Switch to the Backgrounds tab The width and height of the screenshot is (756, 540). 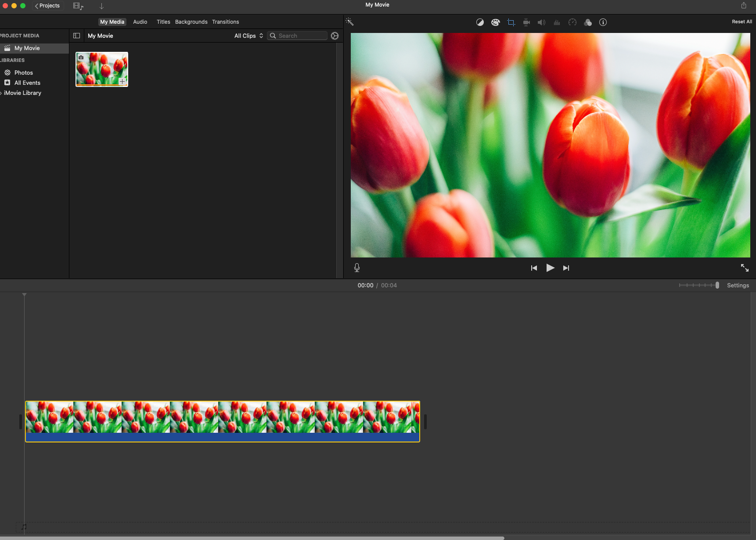191,22
